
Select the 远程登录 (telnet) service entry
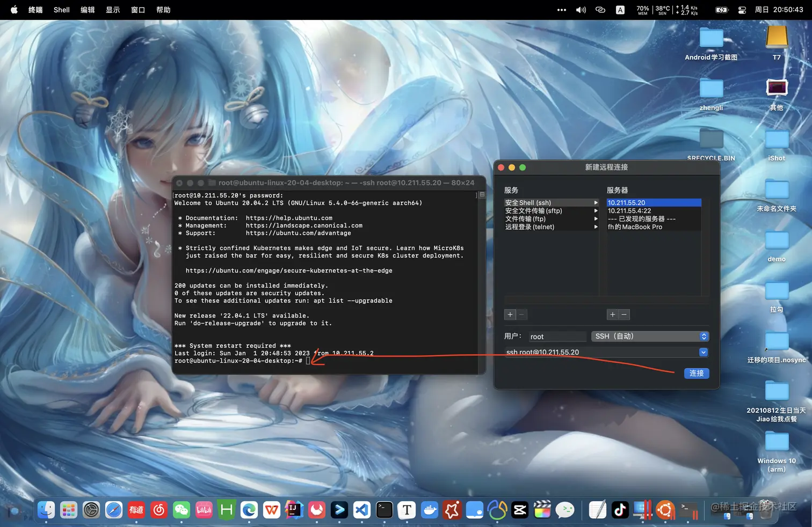click(x=529, y=226)
